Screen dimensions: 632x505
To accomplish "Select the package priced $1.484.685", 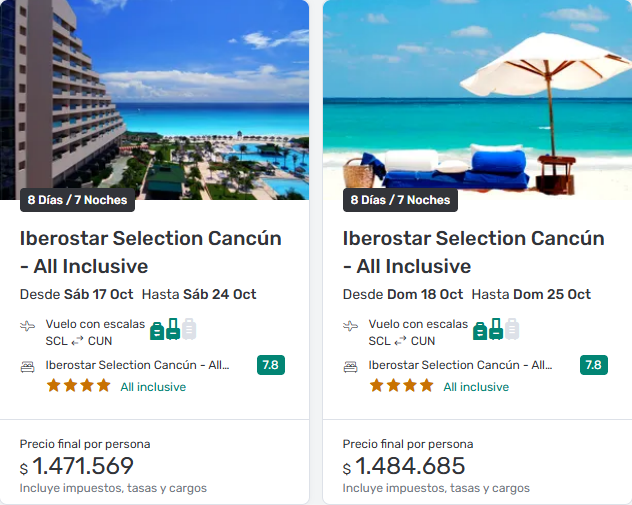I will point(406,466).
